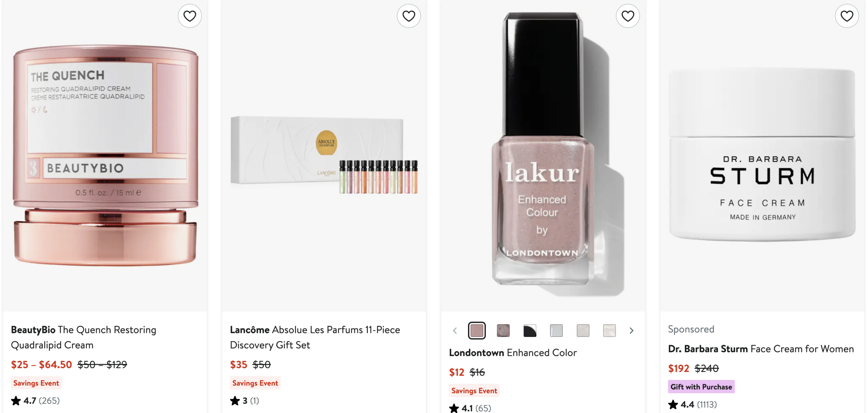Favorite the Lancôme Discovery Gift Set

click(409, 16)
